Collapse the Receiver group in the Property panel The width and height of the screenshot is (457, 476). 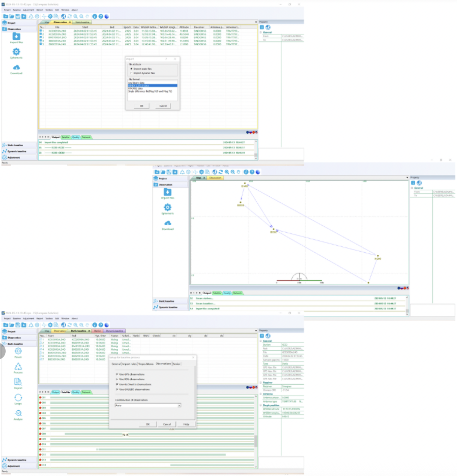point(261,383)
